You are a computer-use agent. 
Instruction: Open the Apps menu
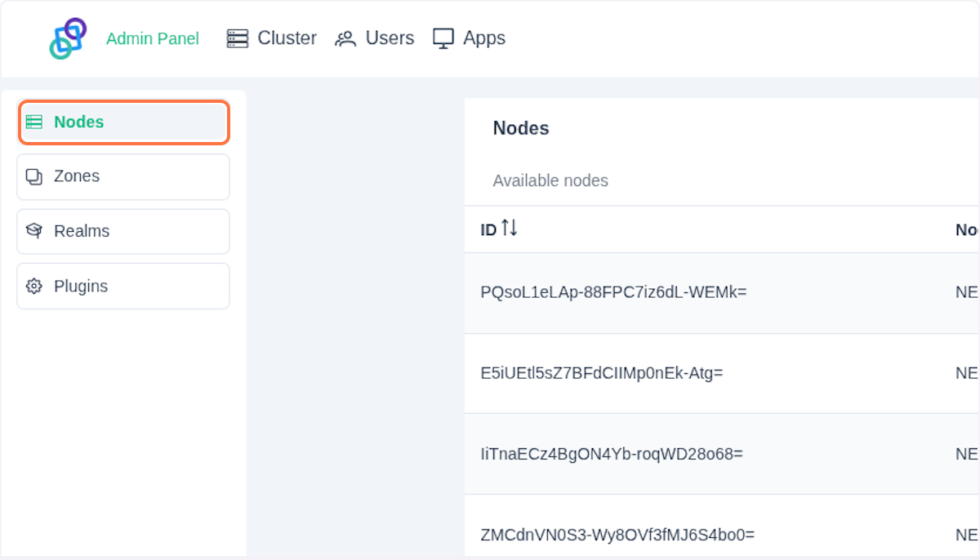pyautogui.click(x=483, y=38)
